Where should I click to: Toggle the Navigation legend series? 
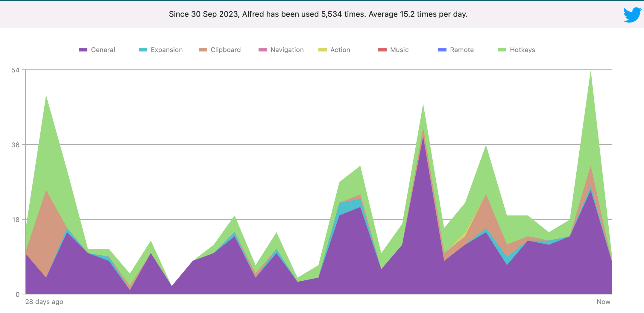tap(281, 50)
